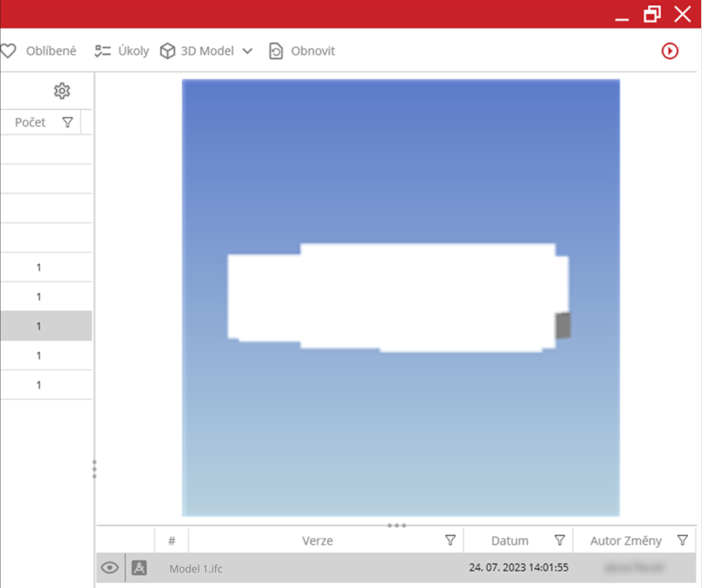Image resolution: width=702 pixels, height=588 pixels.
Task: Sort by the Datum column header
Action: [509, 541]
